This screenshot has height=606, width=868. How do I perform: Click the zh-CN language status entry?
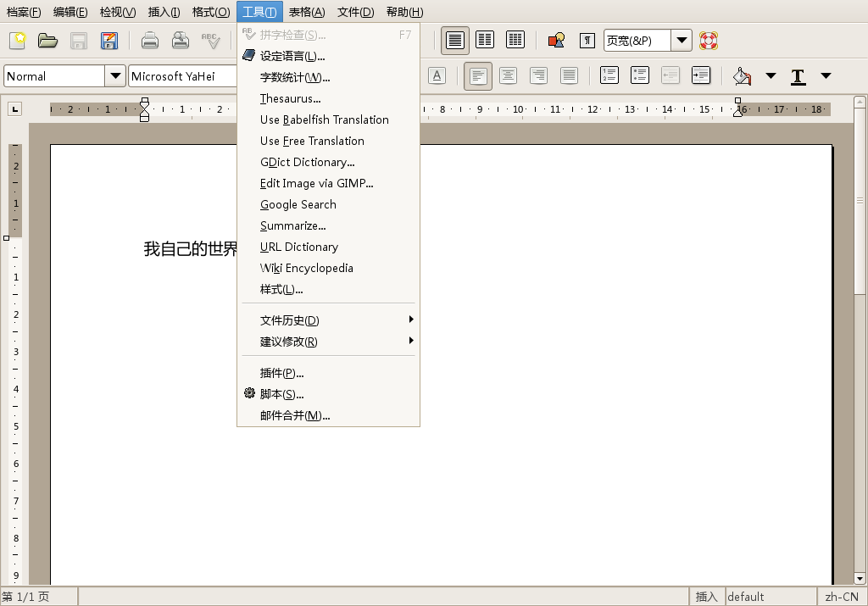click(842, 597)
